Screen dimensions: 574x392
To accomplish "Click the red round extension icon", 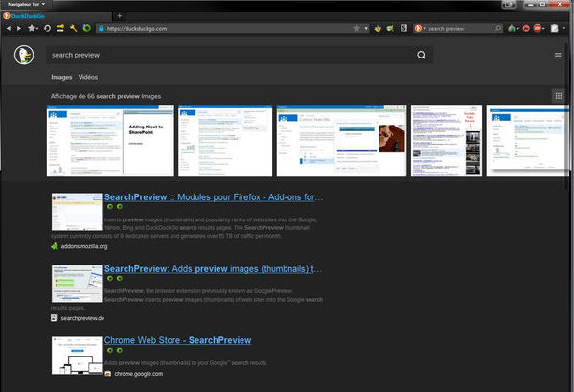I will [x=526, y=28].
